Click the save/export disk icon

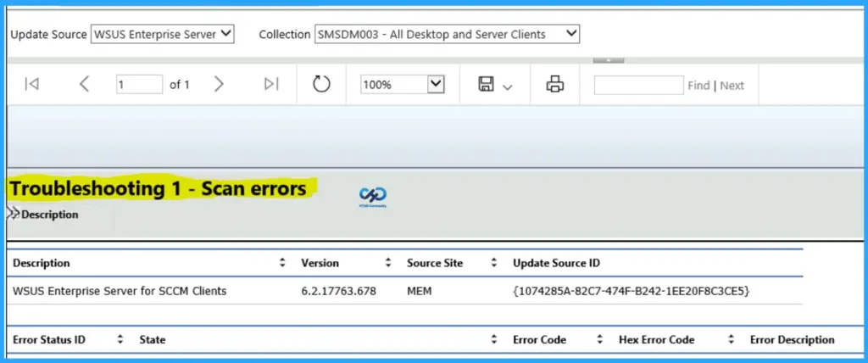pos(486,84)
